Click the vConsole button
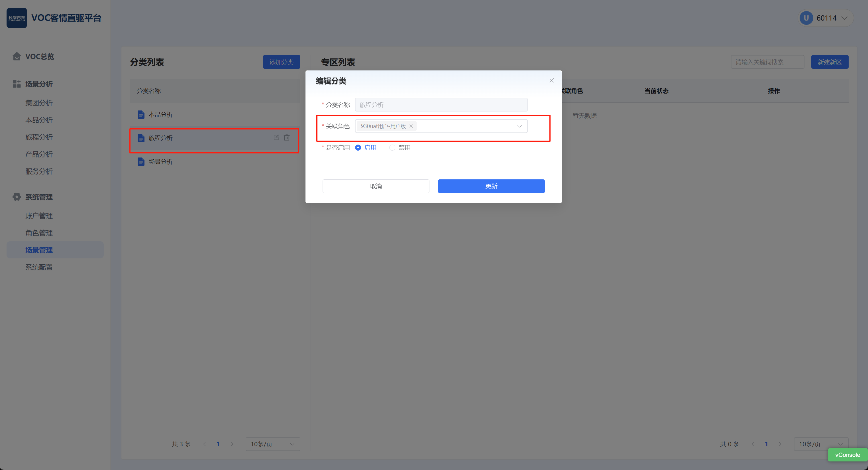Viewport: 868px width, 470px height. [847, 455]
